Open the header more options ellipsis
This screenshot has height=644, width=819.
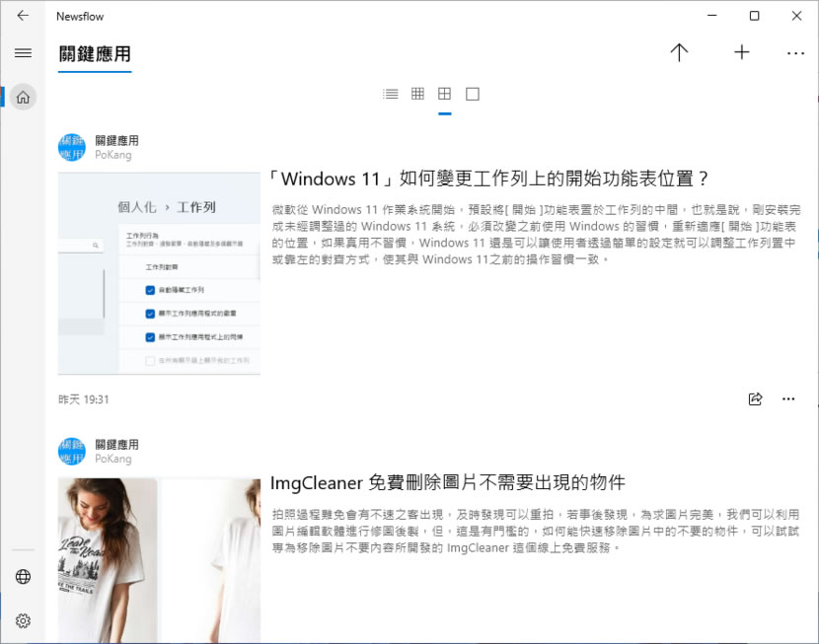pos(795,53)
